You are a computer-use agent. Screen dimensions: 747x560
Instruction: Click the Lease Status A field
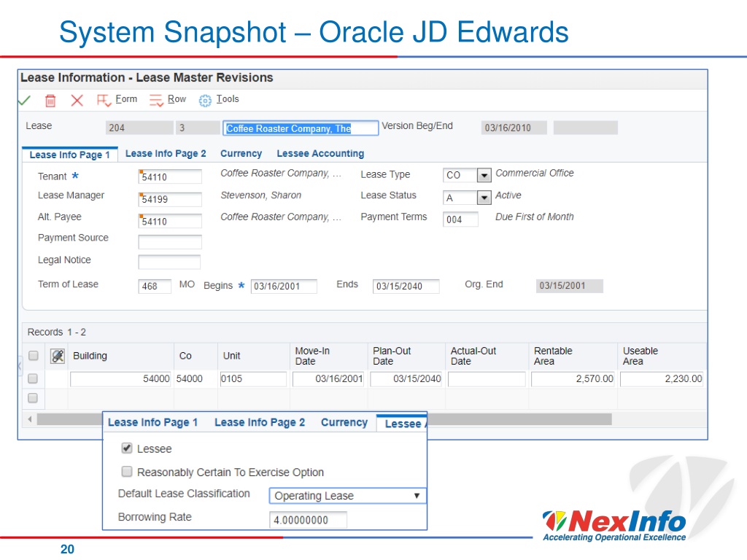460,198
